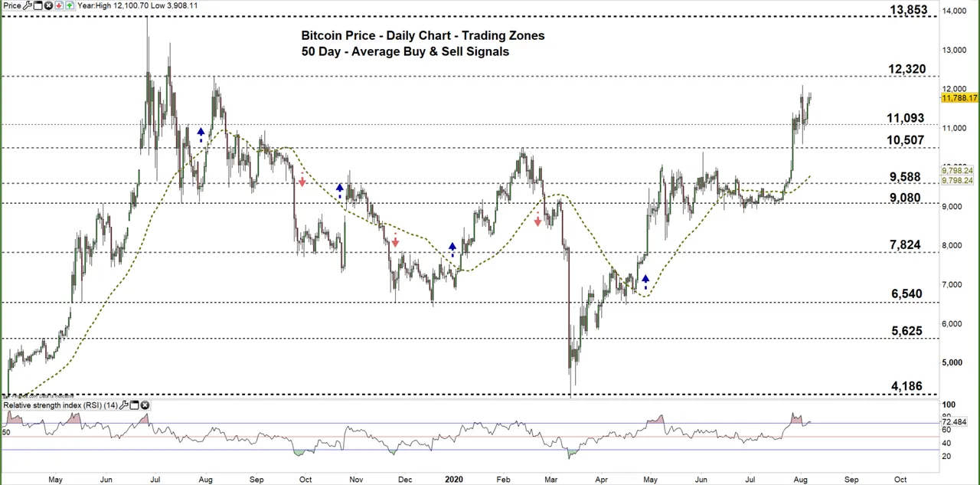Click the 2020 label on time axis
980x485 pixels.
pos(453,479)
